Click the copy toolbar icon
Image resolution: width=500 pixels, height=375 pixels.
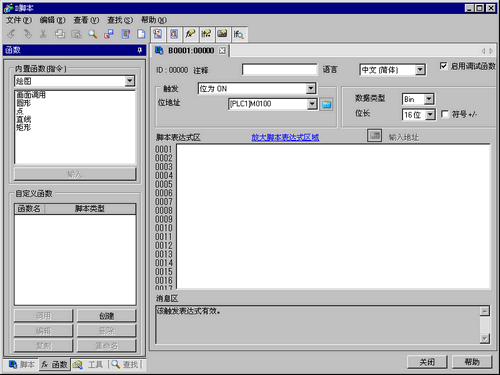[60, 34]
